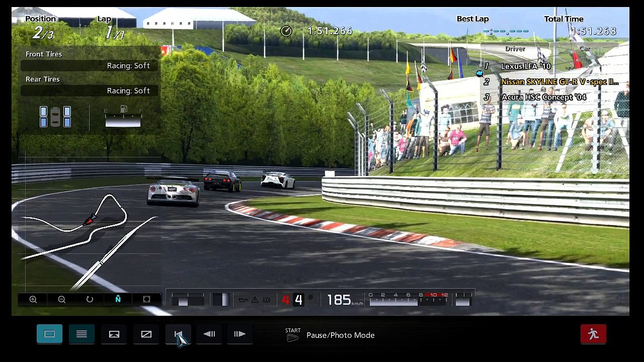
Task: Select the Nissan SKYLINE GT-R row
Action: (x=551, y=82)
